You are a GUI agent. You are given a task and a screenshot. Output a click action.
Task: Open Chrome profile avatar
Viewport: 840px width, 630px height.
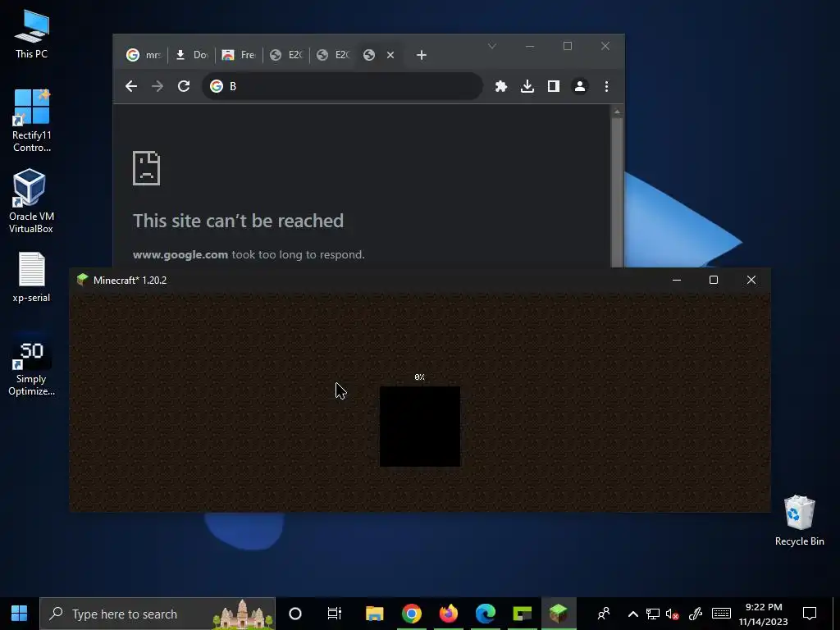pos(580,86)
